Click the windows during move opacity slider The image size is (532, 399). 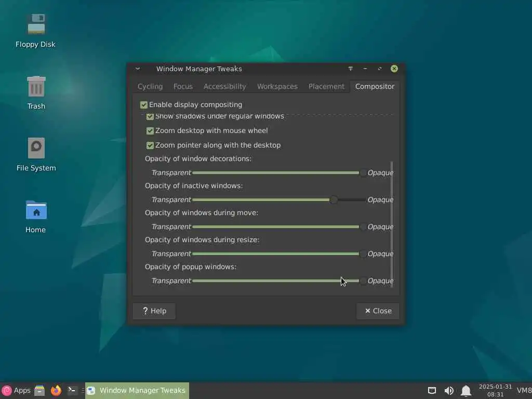coord(279,227)
